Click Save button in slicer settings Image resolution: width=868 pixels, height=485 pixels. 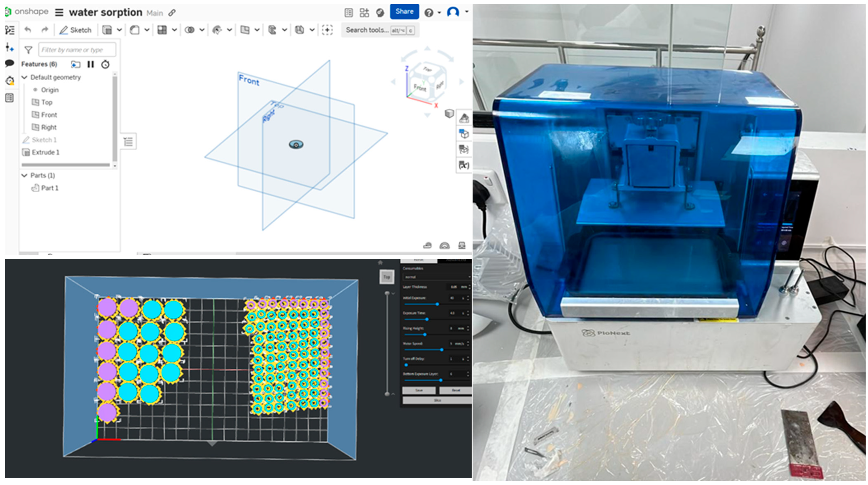(419, 390)
